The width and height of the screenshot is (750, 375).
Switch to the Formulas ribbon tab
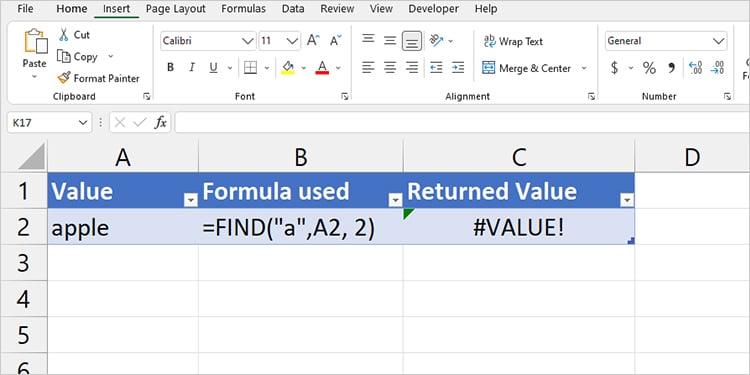243,9
